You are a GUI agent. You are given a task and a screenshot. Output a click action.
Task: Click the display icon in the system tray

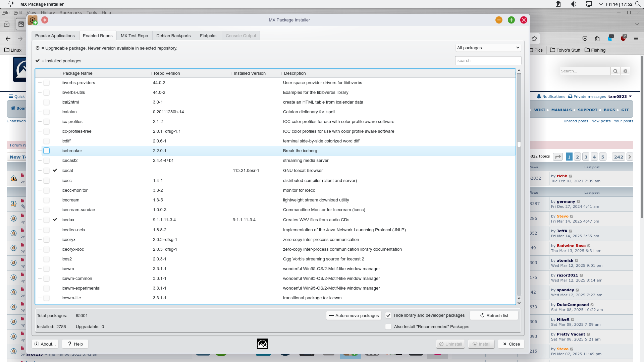[x=589, y=4]
